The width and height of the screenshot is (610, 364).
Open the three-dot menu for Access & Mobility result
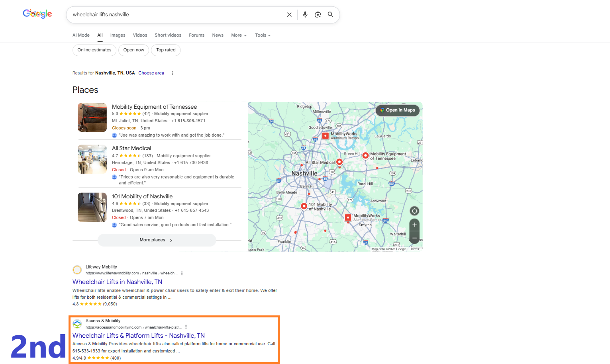[x=186, y=327]
